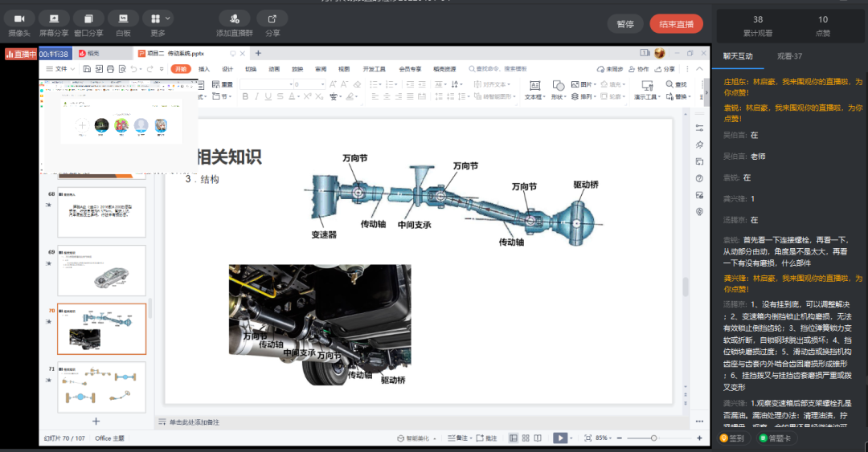Expand the 85% zoom level dropdown
Viewport: 868px width, 452px height.
(604, 438)
